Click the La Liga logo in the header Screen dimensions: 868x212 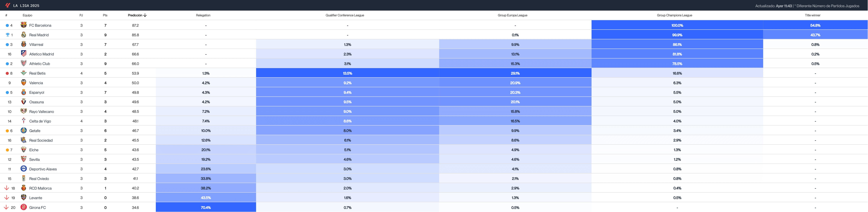tap(7, 5)
